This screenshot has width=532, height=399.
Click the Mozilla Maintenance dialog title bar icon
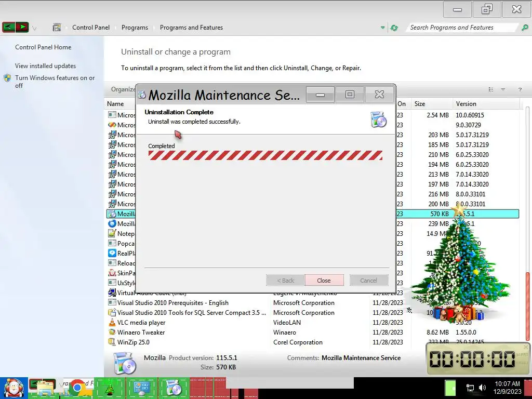[x=142, y=95]
